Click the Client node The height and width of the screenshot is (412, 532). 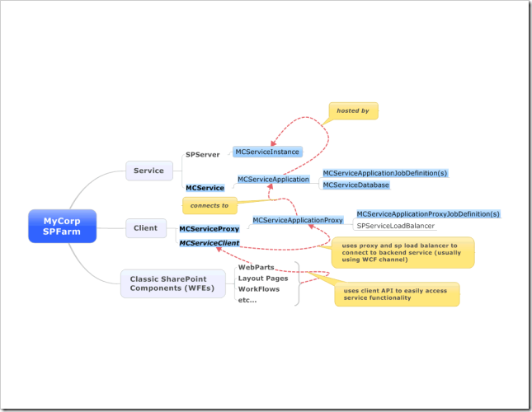[x=146, y=228]
